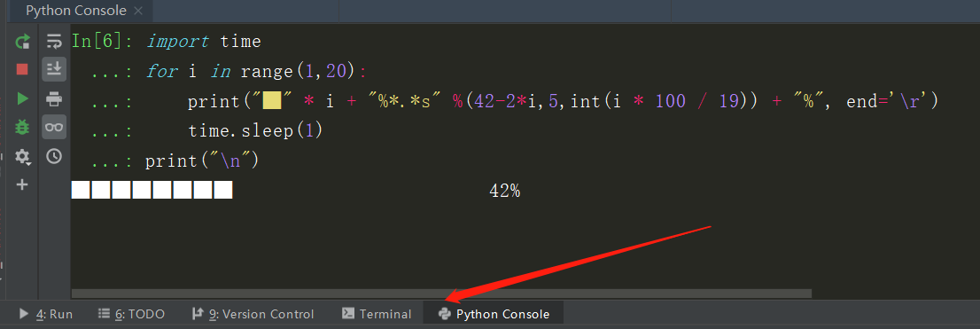Toggle soft-wrap for console output

pos(54,42)
